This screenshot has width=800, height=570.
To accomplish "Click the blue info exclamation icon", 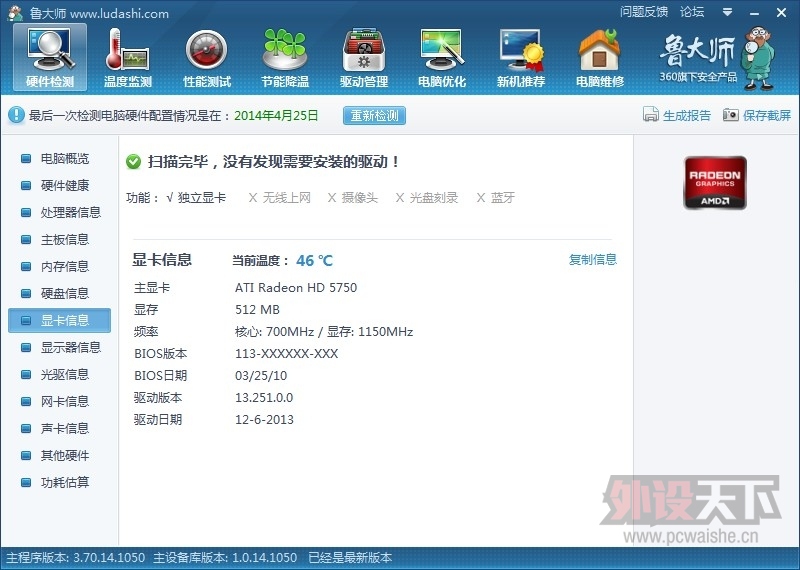I will pyautogui.click(x=16, y=115).
